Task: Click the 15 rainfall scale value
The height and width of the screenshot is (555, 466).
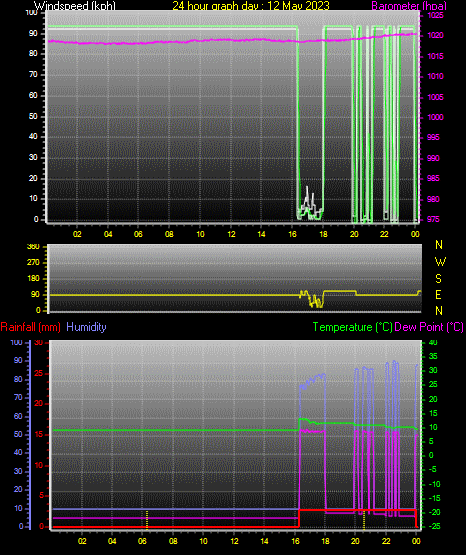Action: [39, 434]
